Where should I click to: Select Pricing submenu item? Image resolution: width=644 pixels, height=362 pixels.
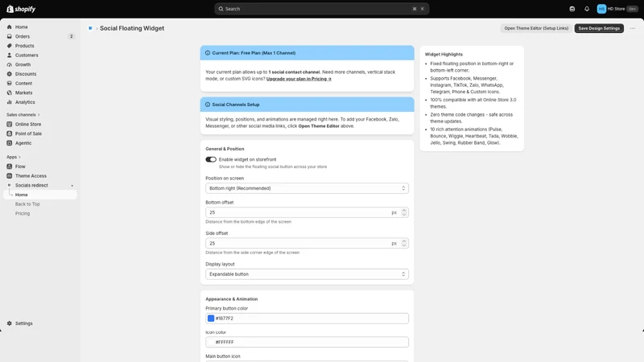[23, 213]
